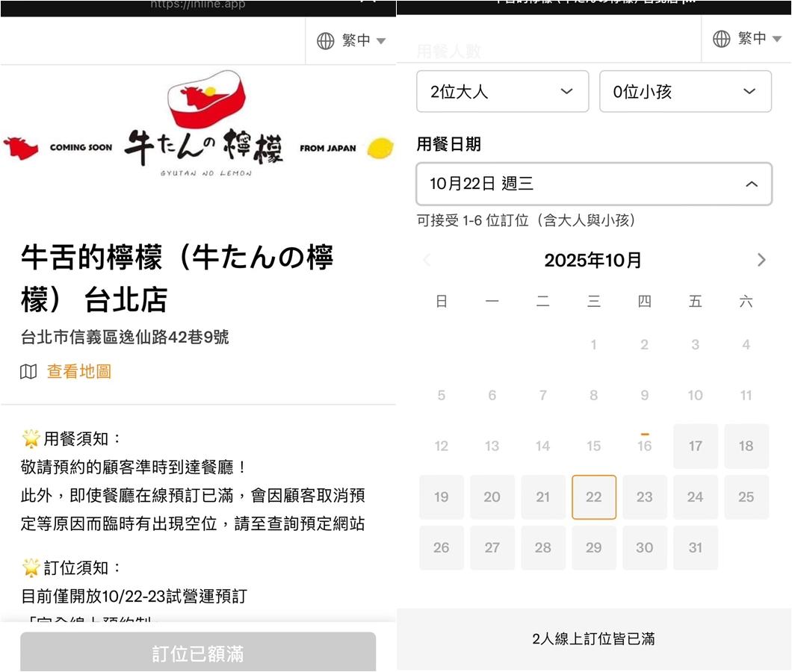Viewport: 792px width, 672px height.
Task: Select October 26 in the calendar
Action: tap(442, 548)
